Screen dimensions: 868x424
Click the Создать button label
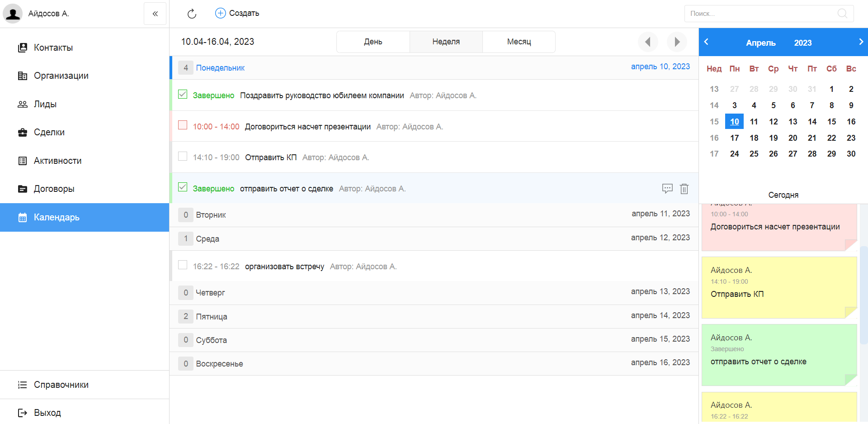pos(244,13)
